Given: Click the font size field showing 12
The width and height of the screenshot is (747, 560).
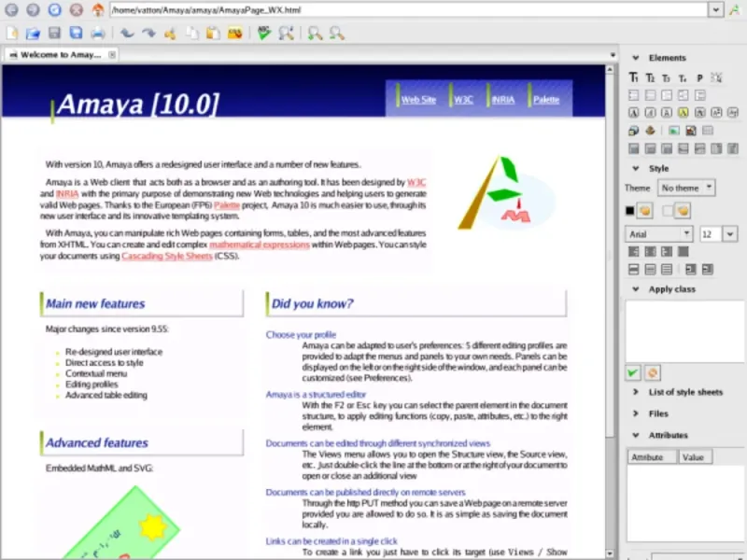Looking at the screenshot, I should coord(711,234).
